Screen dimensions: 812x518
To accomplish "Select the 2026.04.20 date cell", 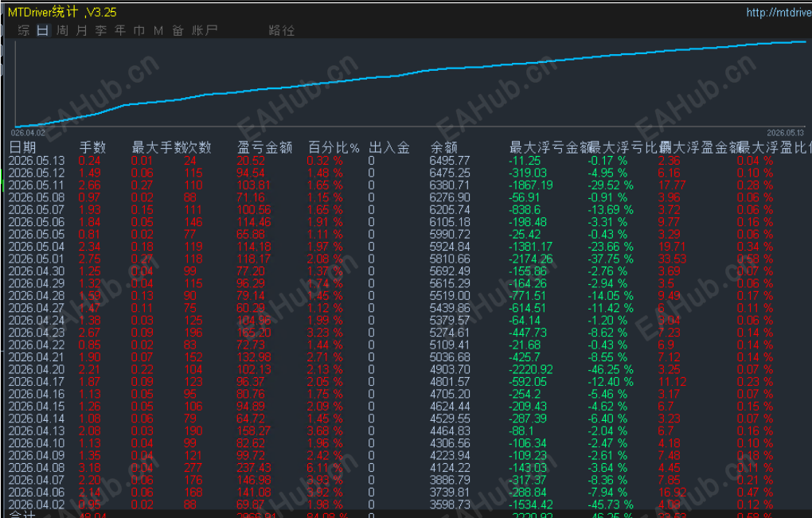I will click(37, 369).
